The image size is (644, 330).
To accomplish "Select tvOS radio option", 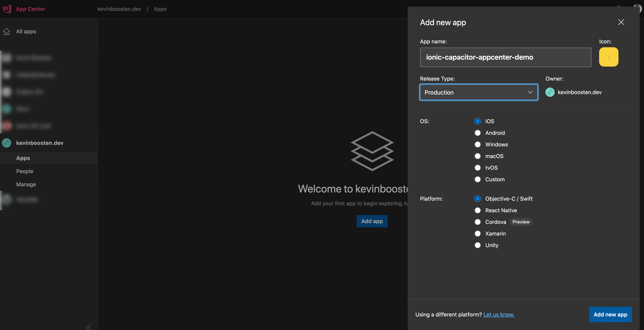I will point(477,168).
